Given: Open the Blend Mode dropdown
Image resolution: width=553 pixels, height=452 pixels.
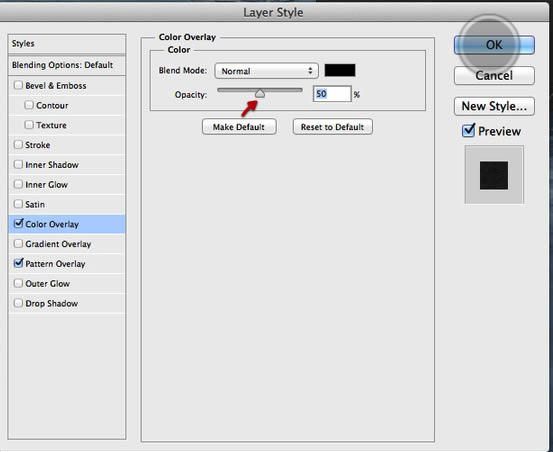Looking at the screenshot, I should (266, 71).
